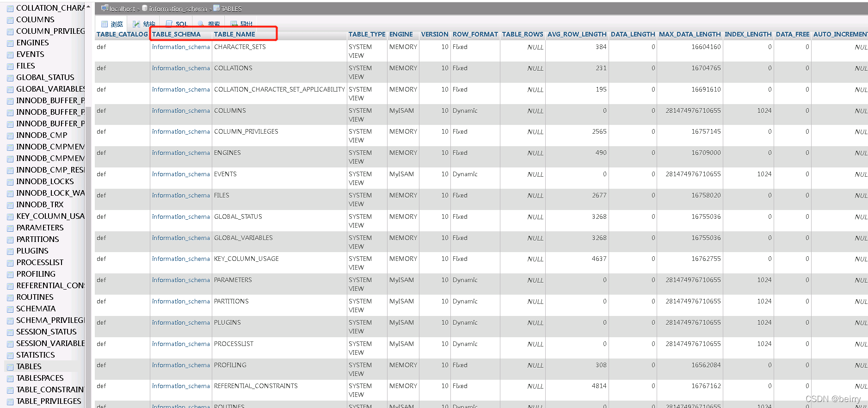Image resolution: width=868 pixels, height=408 pixels.
Task: Select the TABLES item in sidebar
Action: pos(29,366)
